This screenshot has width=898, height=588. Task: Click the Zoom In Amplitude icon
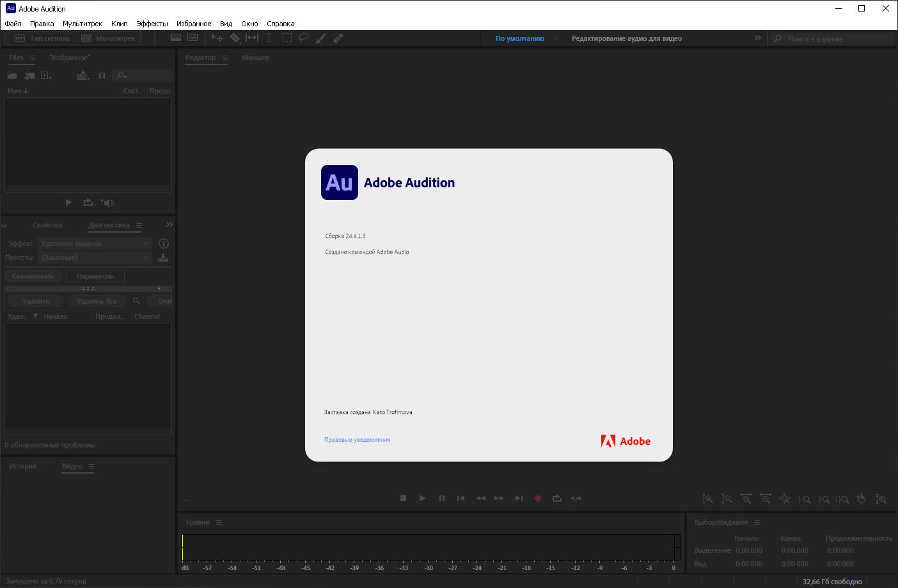point(707,499)
